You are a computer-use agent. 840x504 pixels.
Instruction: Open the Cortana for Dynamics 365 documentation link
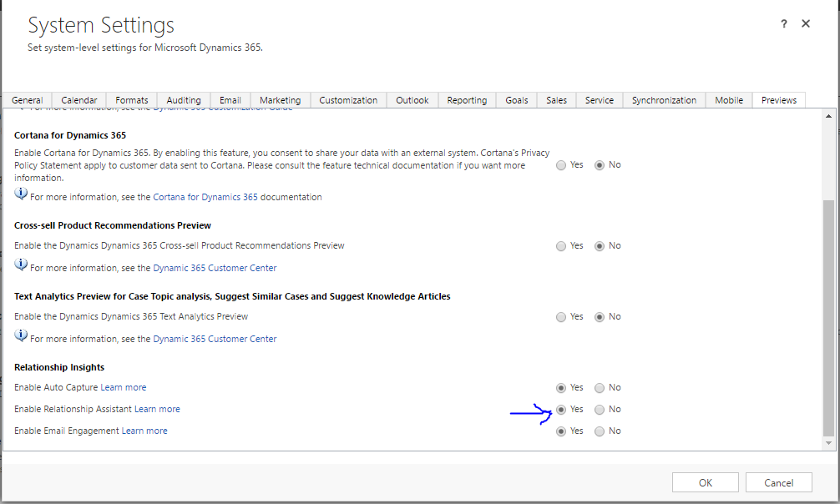[205, 197]
